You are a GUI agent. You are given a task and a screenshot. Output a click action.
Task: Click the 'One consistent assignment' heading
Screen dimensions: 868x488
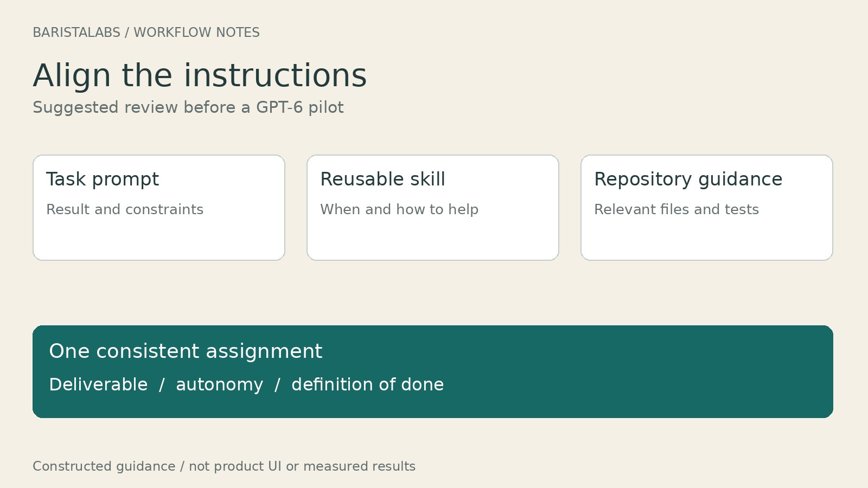tap(186, 351)
